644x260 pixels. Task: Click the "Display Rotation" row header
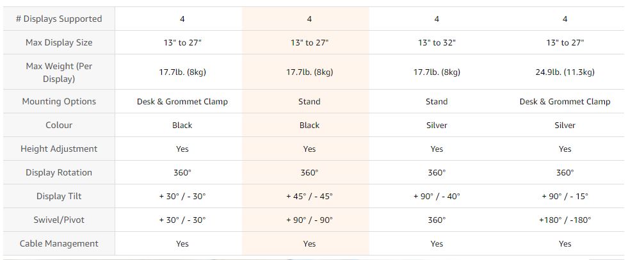[x=59, y=173]
